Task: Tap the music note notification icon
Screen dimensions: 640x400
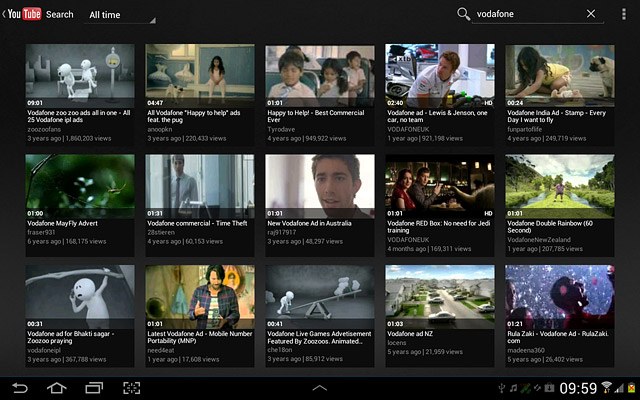Action: (x=513, y=388)
